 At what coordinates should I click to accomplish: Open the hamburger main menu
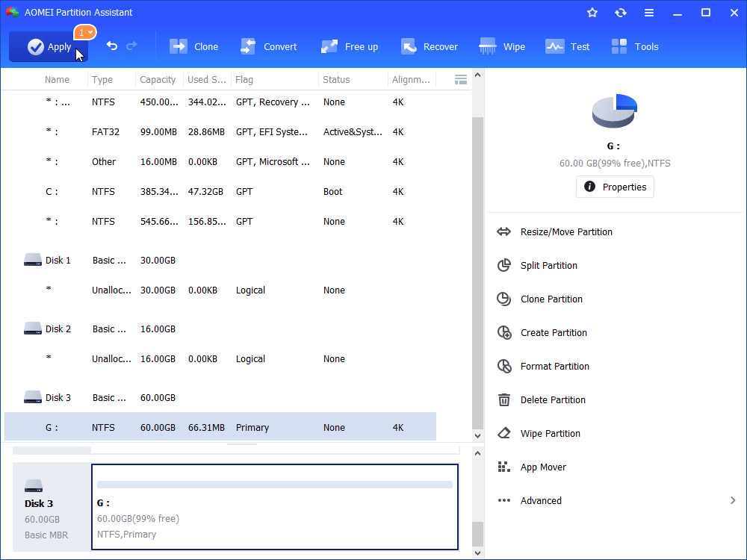click(649, 12)
